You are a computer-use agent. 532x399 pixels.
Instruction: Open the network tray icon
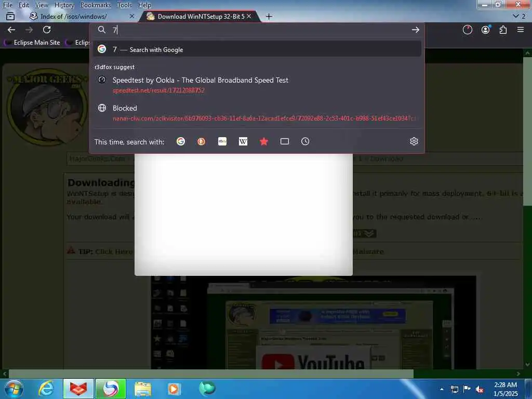(x=454, y=389)
